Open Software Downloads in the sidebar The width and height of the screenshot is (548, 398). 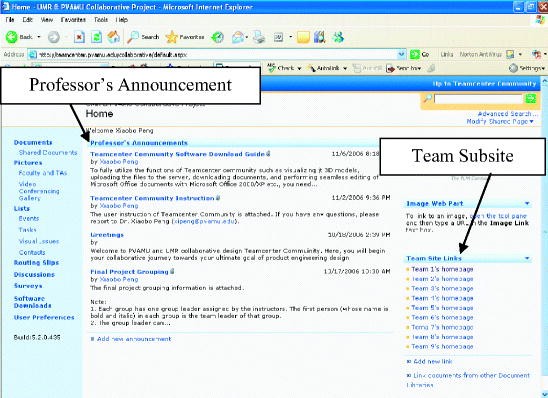33,302
